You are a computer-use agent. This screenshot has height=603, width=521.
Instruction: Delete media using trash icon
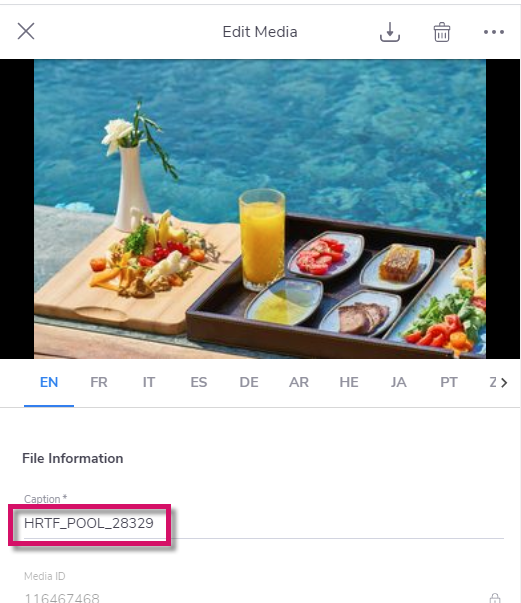point(442,32)
